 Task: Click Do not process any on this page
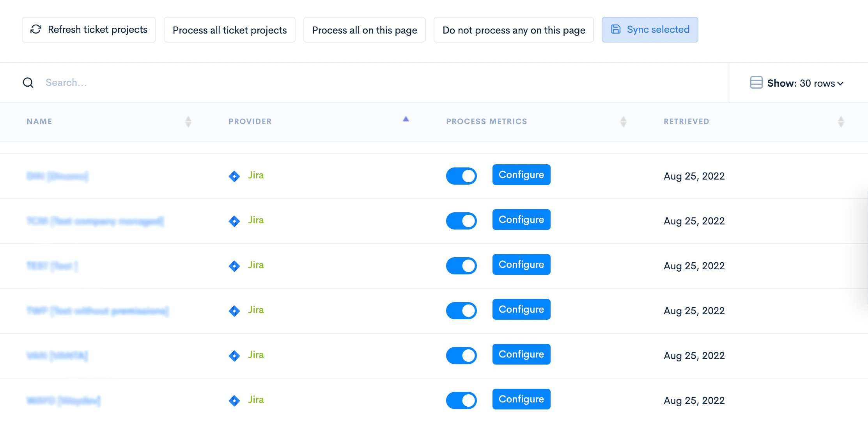[514, 30]
